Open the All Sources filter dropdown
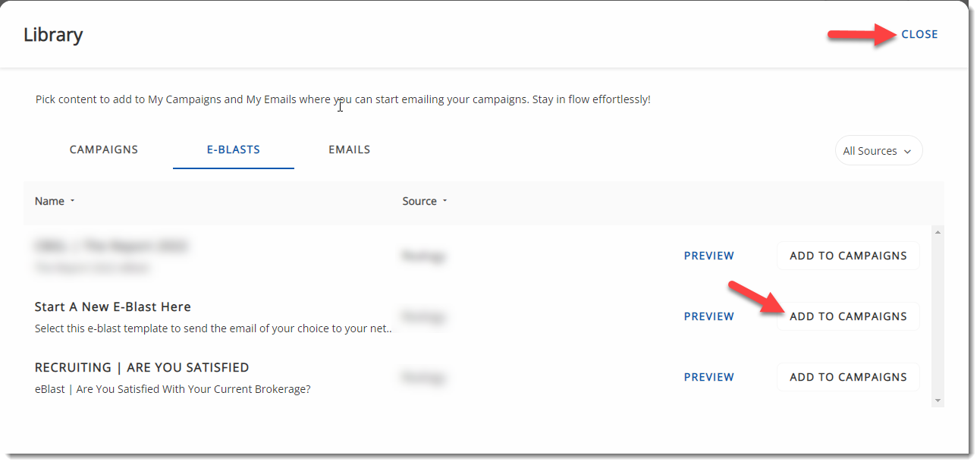 pos(878,151)
